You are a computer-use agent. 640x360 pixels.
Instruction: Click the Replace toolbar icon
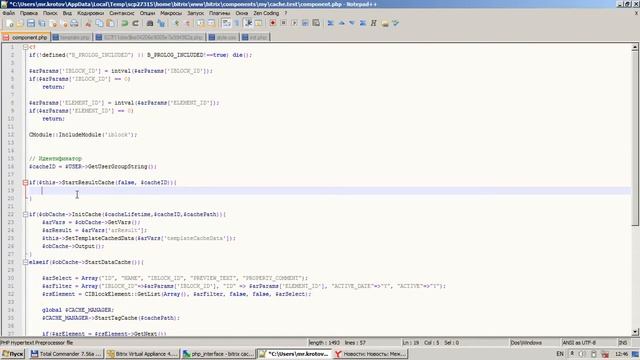[161, 24]
